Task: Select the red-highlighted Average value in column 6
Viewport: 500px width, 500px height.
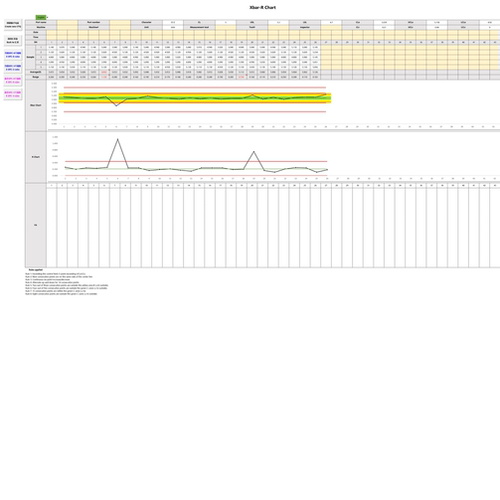Action: pyautogui.click(x=104, y=72)
